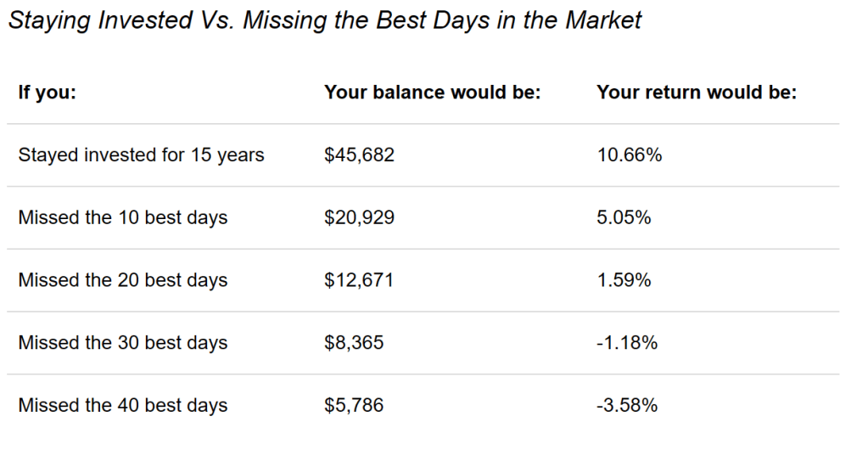This screenshot has height=450, width=868.
Task: Select 'Missed the 10 best days' row label
Action: pyautogui.click(x=123, y=217)
